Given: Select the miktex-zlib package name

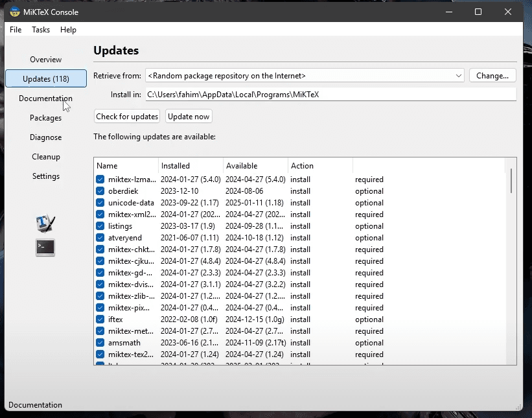Looking at the screenshot, I should pos(132,296).
